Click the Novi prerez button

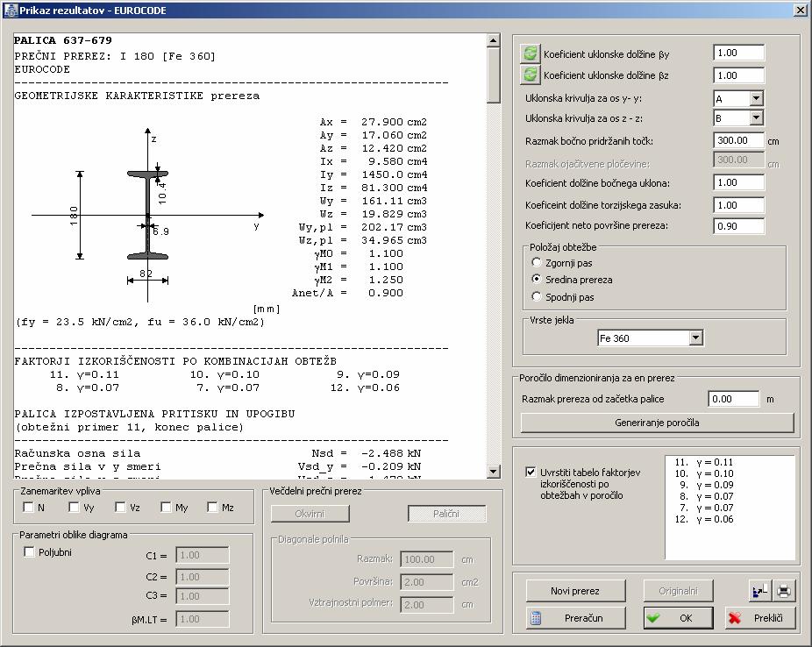pos(575,591)
